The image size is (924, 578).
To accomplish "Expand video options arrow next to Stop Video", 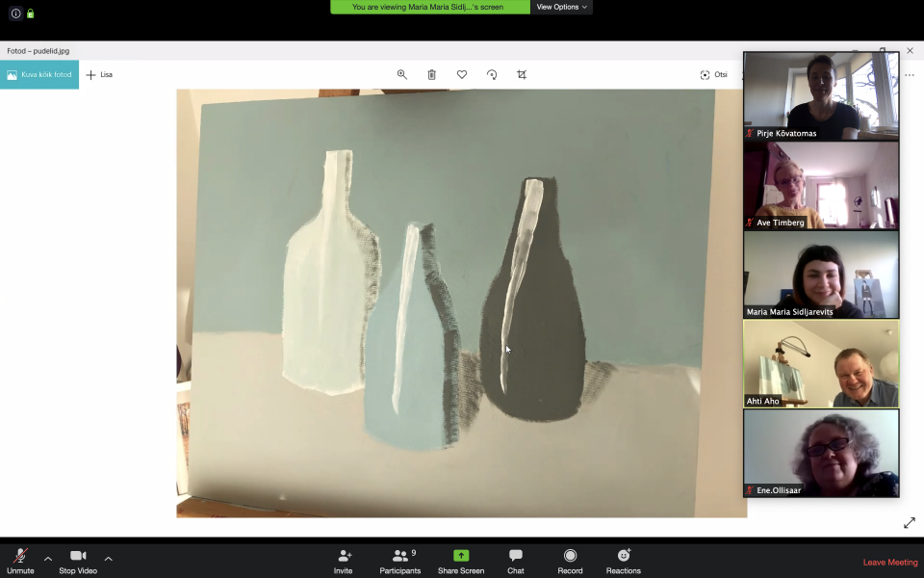I will point(108,558).
